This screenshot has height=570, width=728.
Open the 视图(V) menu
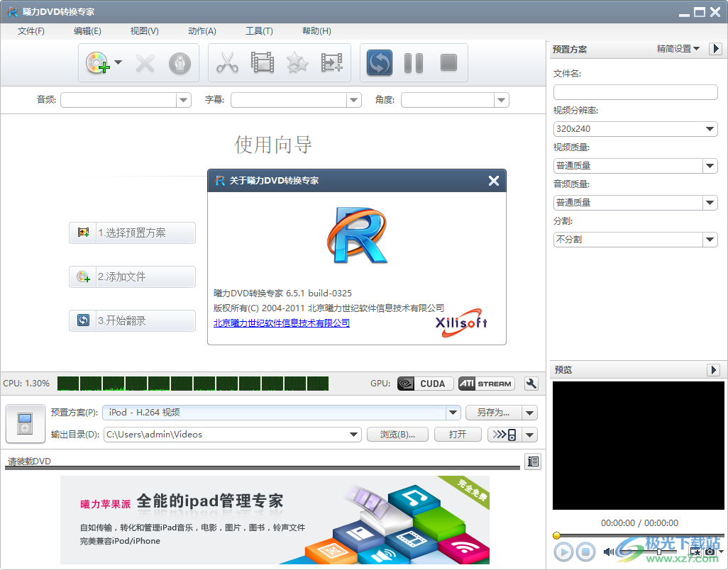(x=144, y=31)
